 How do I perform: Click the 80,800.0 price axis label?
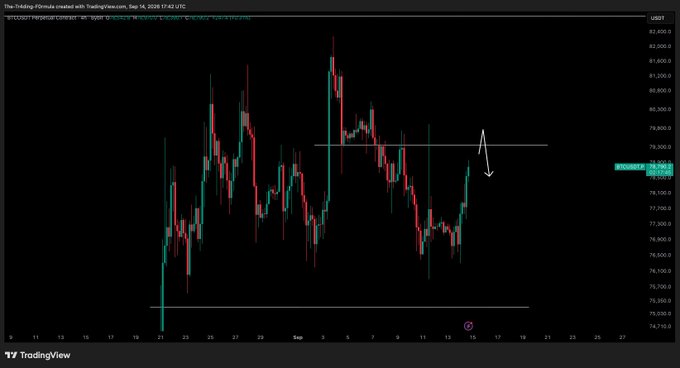click(x=660, y=91)
